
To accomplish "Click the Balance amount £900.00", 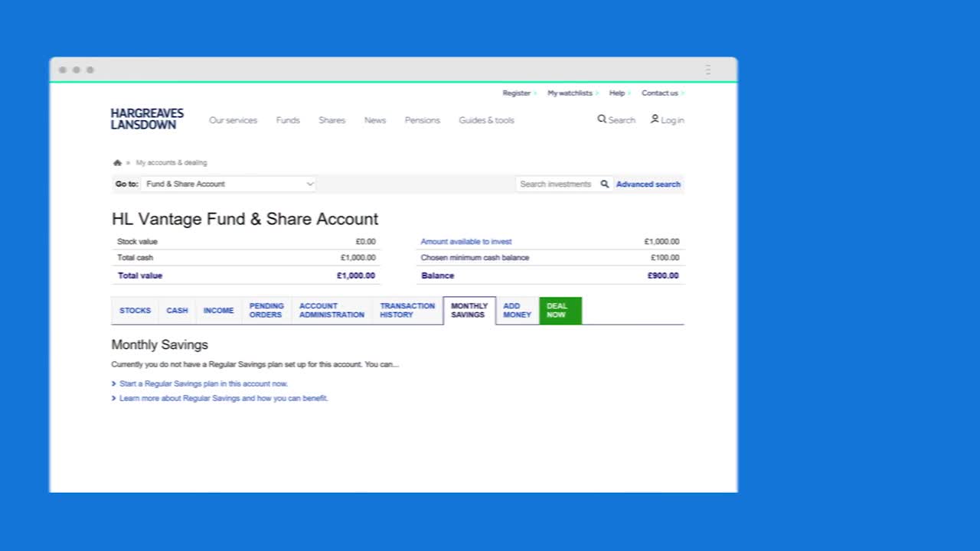I will pyautogui.click(x=663, y=275).
